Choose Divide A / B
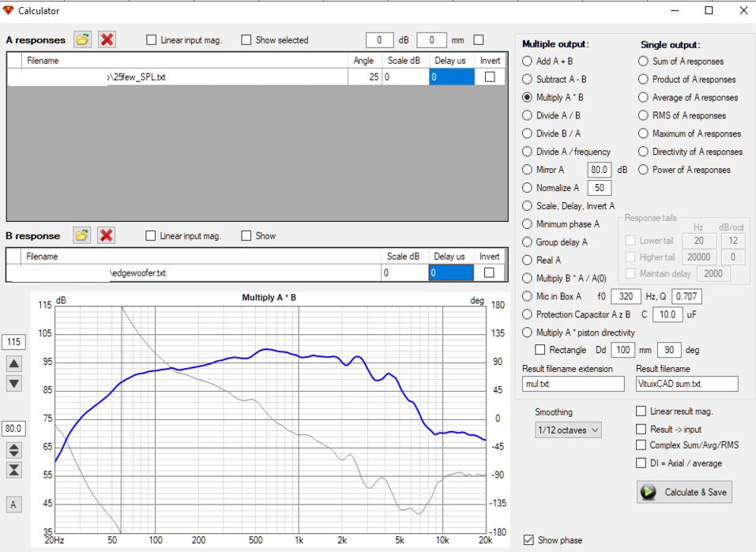 pos(528,115)
